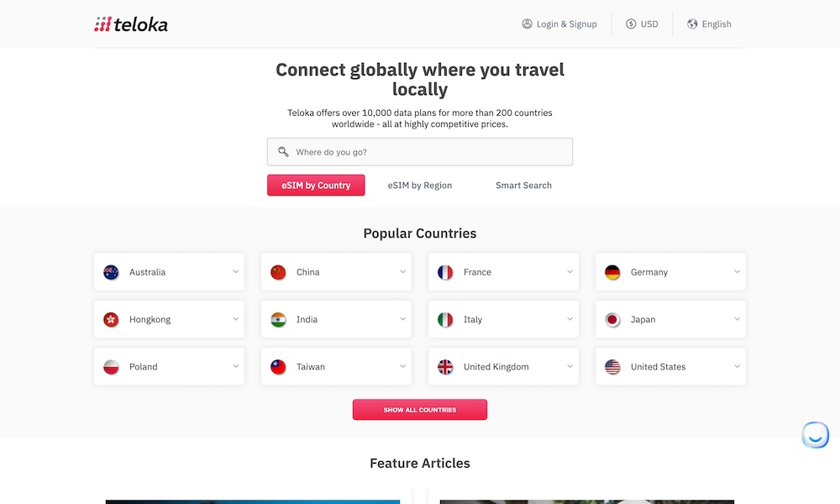Click the Teloka logo
The height and width of the screenshot is (504, 840).
coord(131,24)
